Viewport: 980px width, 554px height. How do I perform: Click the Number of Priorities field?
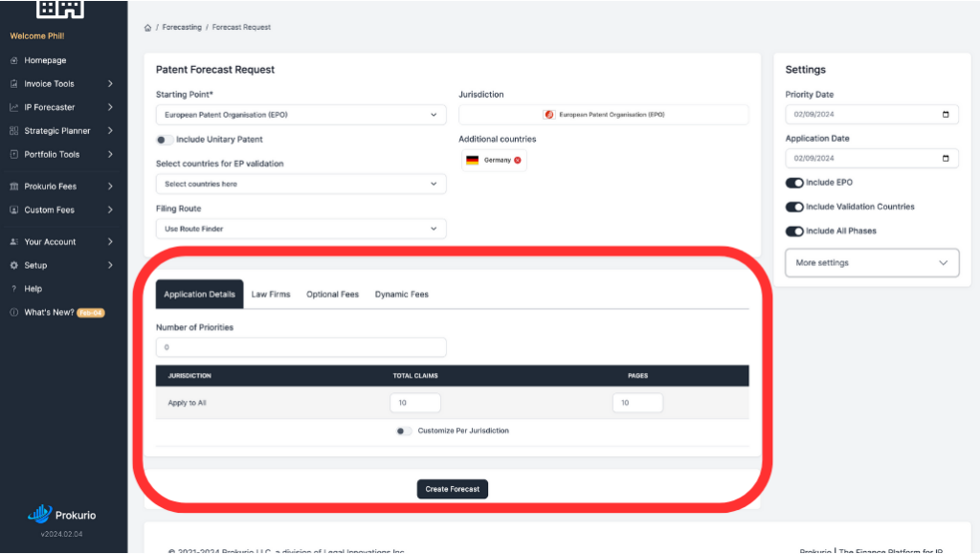coord(301,347)
